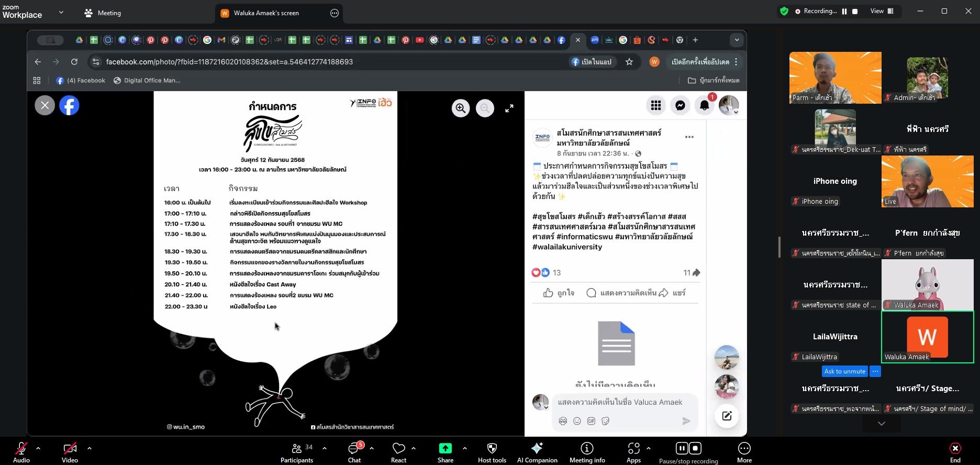Click the Ask to unmute button
980x465 pixels.
tap(844, 371)
